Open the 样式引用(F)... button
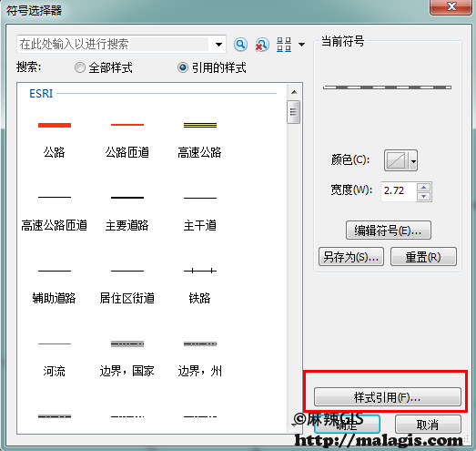 pos(388,396)
